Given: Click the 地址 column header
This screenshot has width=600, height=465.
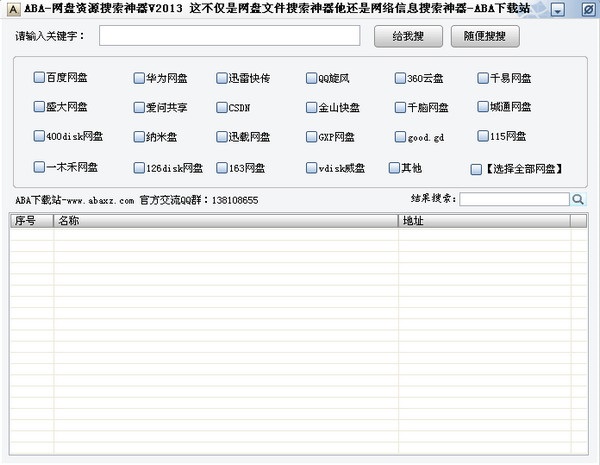Looking at the screenshot, I should click(484, 221).
